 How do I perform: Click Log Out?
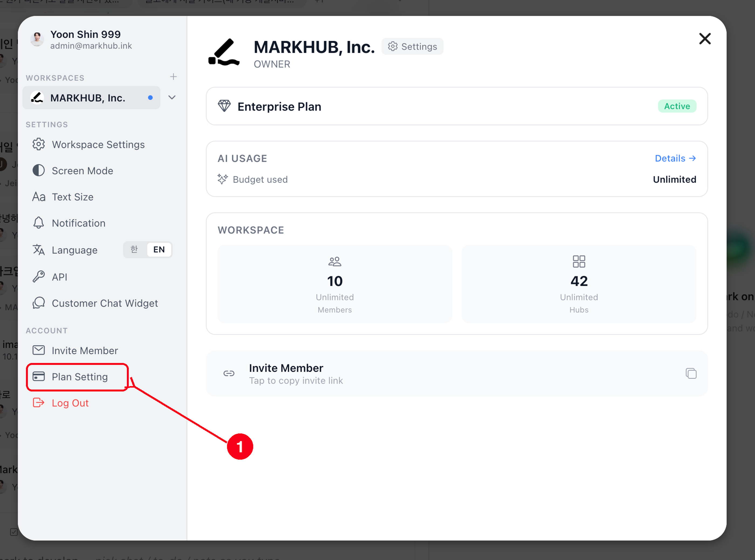click(70, 403)
